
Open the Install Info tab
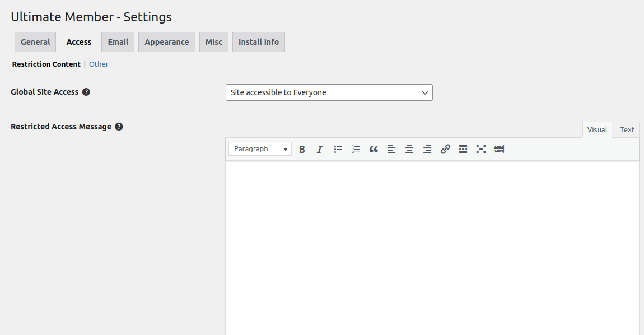[259, 42]
